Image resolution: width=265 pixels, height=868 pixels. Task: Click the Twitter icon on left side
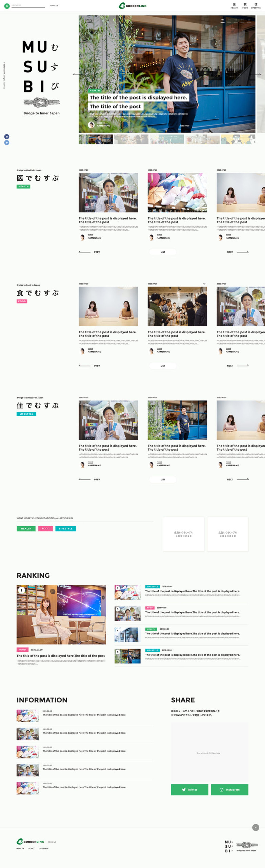point(7,143)
